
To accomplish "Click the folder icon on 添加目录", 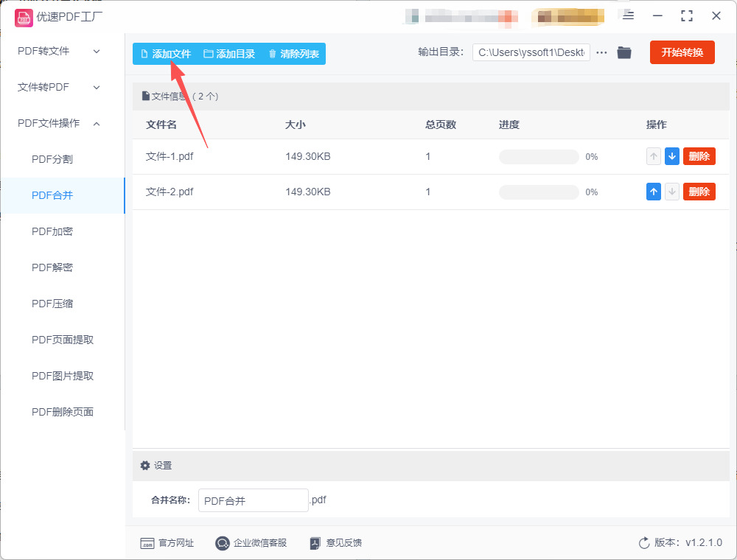I will 209,54.
